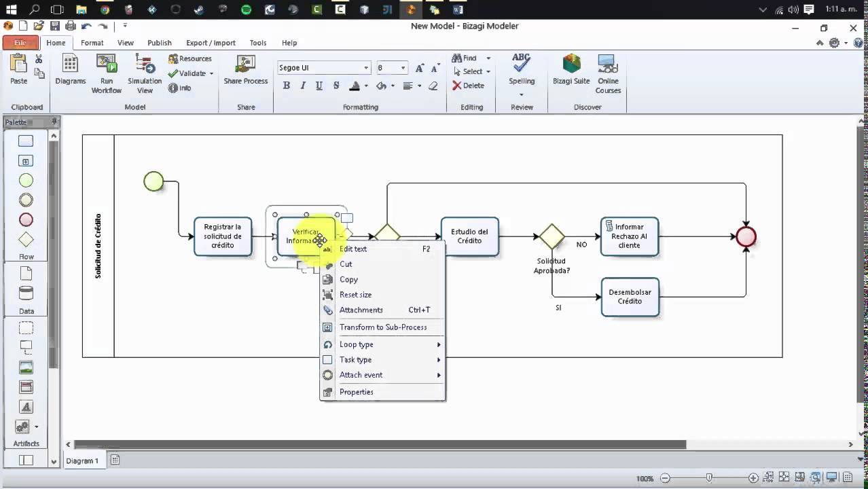This screenshot has height=489, width=868.
Task: Select the Sub-process shape in Palette
Action: pyautogui.click(x=26, y=161)
